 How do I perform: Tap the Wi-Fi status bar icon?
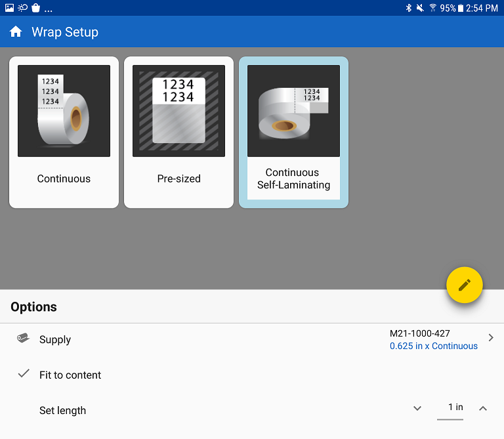click(433, 8)
